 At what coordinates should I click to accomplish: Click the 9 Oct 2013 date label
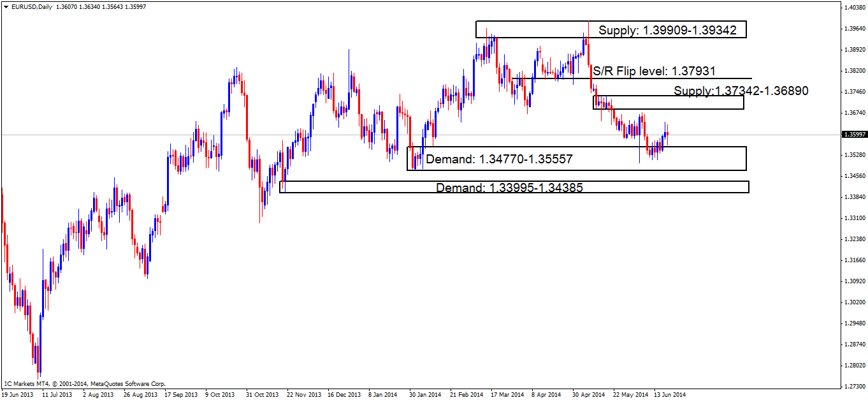(x=221, y=395)
